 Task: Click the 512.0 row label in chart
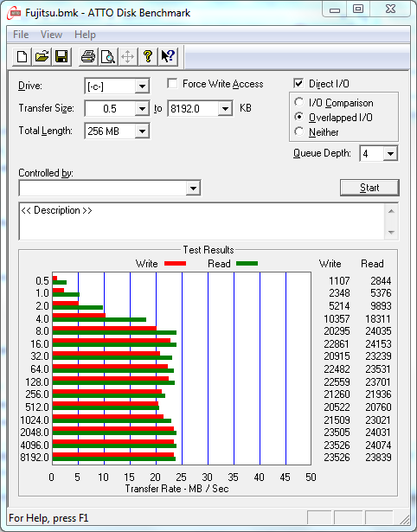pyautogui.click(x=37, y=407)
